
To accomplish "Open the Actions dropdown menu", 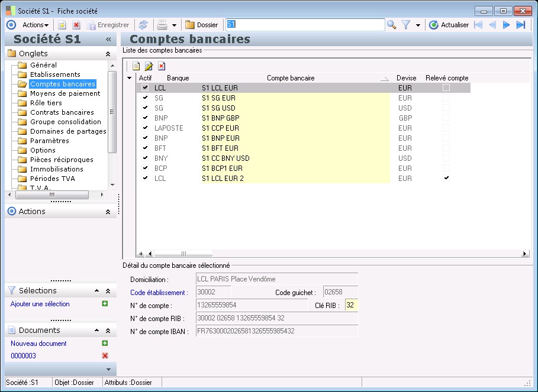I will (36, 25).
